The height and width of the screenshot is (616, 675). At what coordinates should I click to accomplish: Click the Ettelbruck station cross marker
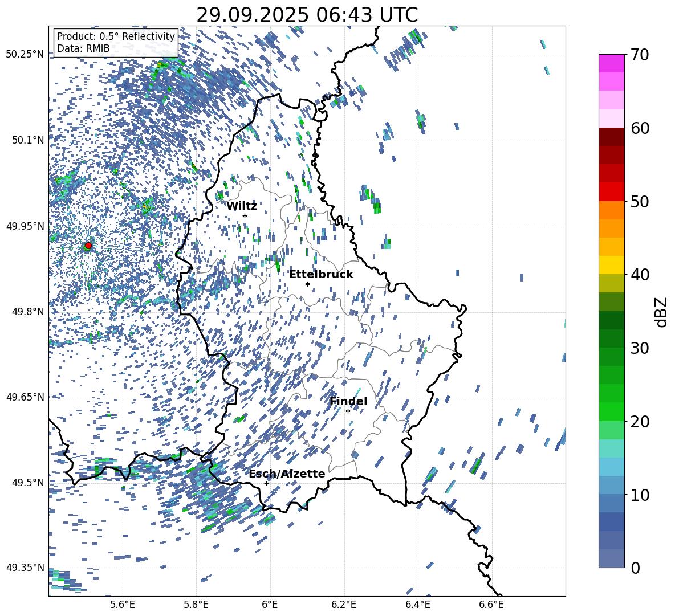[x=307, y=284]
